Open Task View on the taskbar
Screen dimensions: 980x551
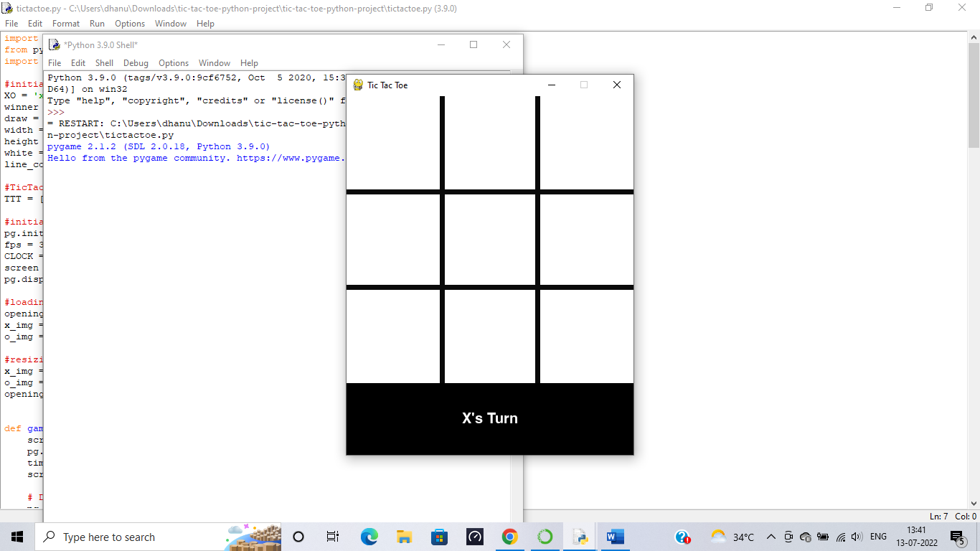point(333,537)
